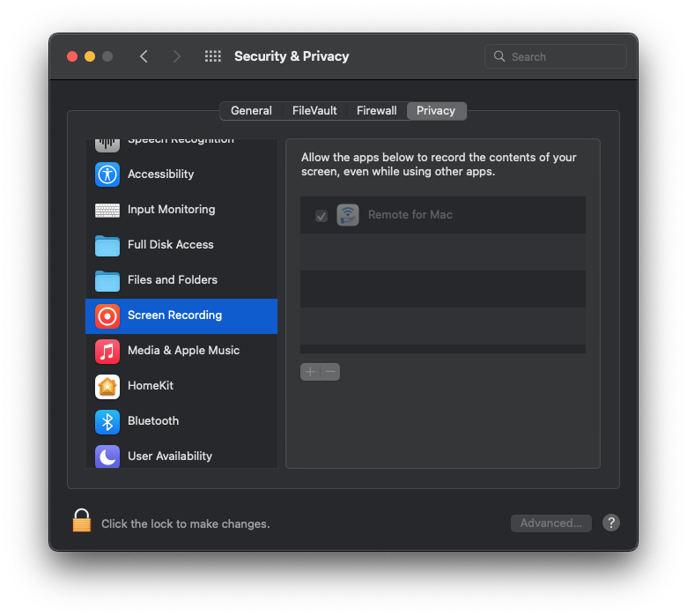Click the Accessibility icon in sidebar

pyautogui.click(x=107, y=174)
